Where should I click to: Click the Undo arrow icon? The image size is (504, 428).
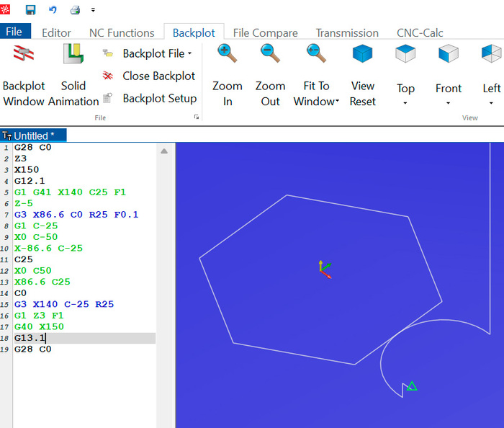(53, 10)
